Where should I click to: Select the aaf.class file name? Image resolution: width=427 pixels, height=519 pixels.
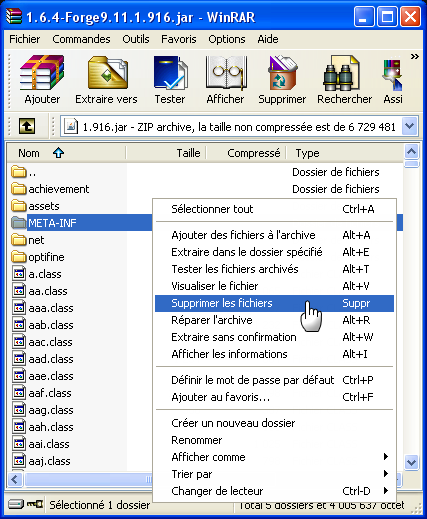coord(50,393)
